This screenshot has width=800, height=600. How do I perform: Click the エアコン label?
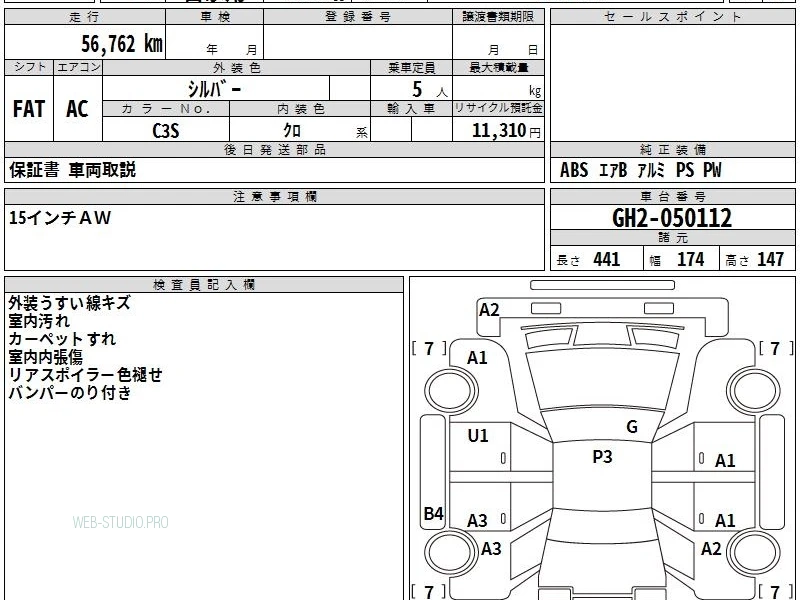pos(78,67)
